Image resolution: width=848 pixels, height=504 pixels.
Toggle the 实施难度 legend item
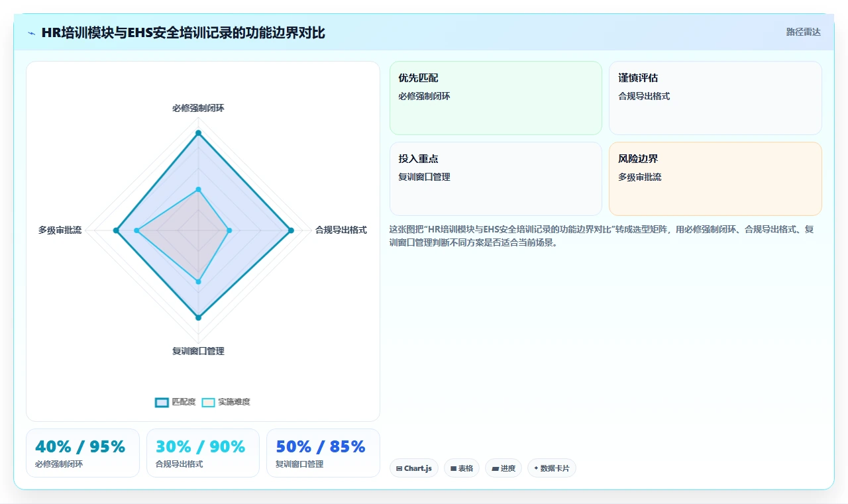pyautogui.click(x=226, y=402)
